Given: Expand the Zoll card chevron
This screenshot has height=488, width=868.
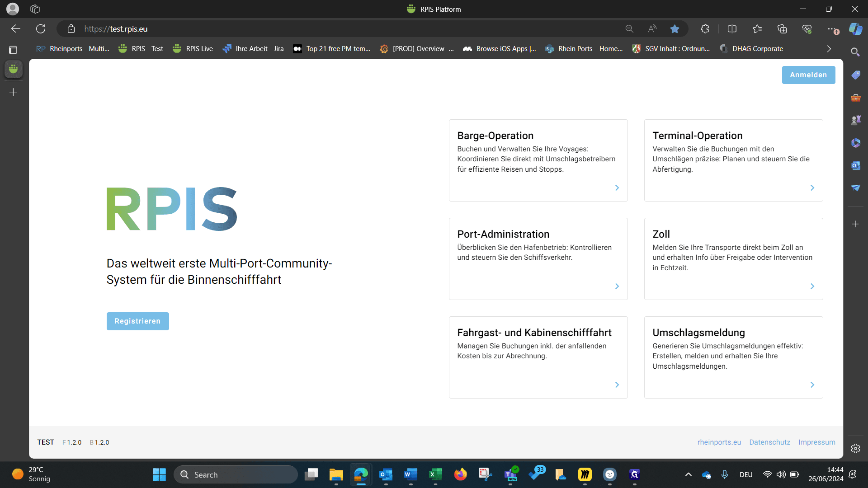Looking at the screenshot, I should click(812, 286).
